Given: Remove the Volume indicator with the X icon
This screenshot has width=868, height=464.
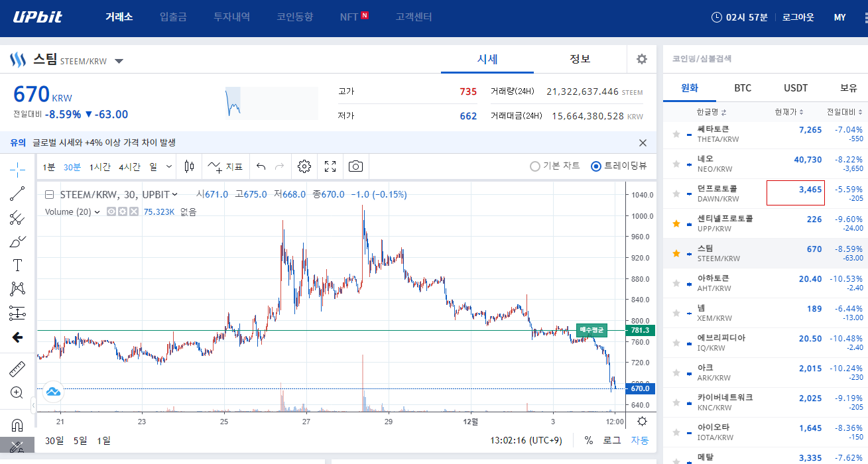Looking at the screenshot, I should pyautogui.click(x=134, y=212).
